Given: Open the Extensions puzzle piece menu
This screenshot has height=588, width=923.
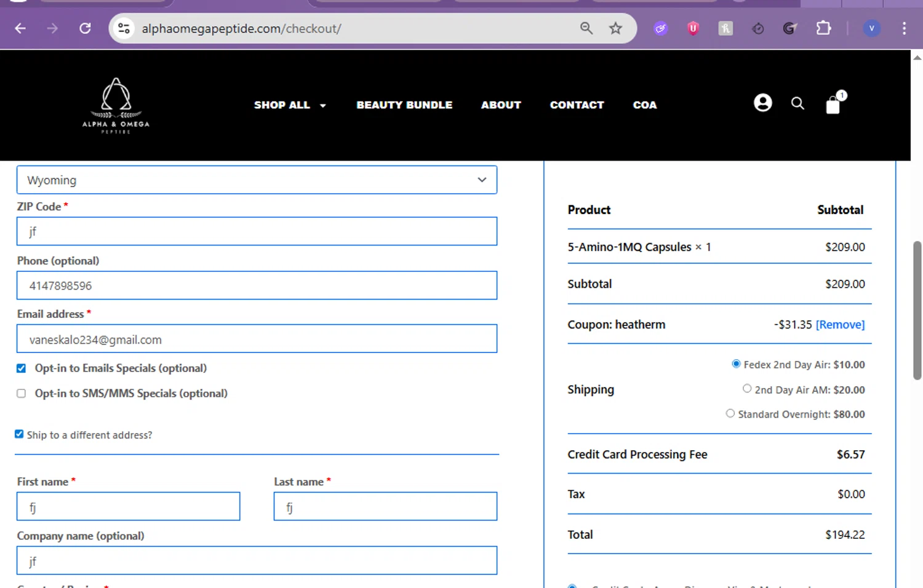Looking at the screenshot, I should click(823, 28).
